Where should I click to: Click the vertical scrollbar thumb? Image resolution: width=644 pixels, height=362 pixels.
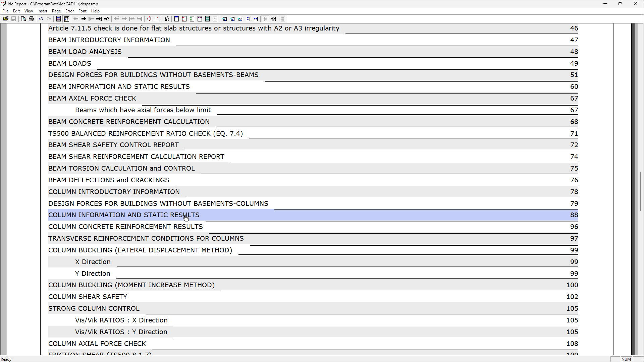tap(641, 191)
